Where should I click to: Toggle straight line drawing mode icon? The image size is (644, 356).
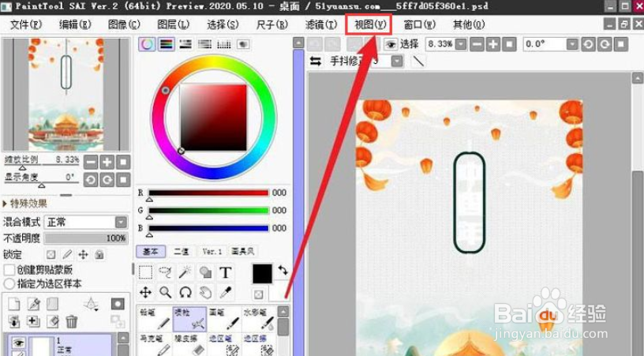click(418, 62)
